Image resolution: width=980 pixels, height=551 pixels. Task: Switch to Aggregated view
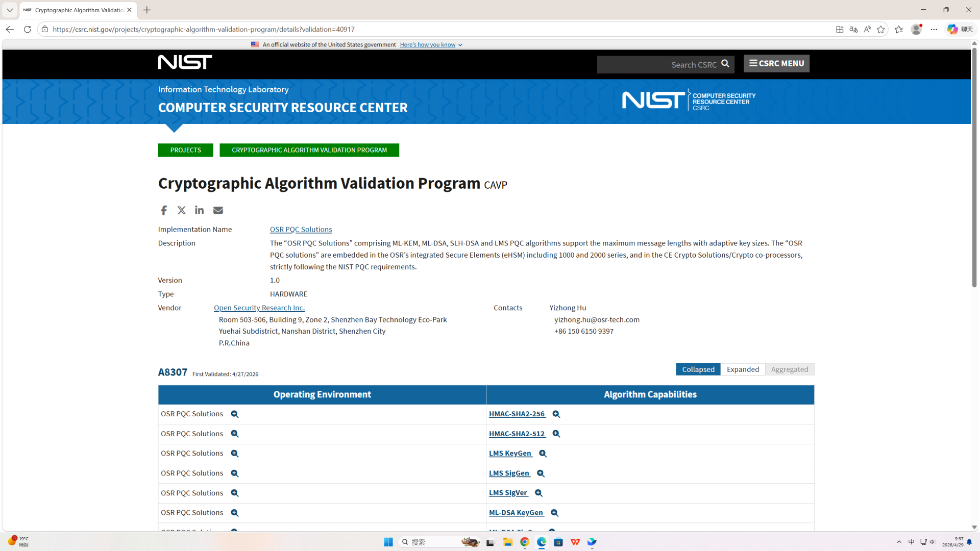(790, 369)
